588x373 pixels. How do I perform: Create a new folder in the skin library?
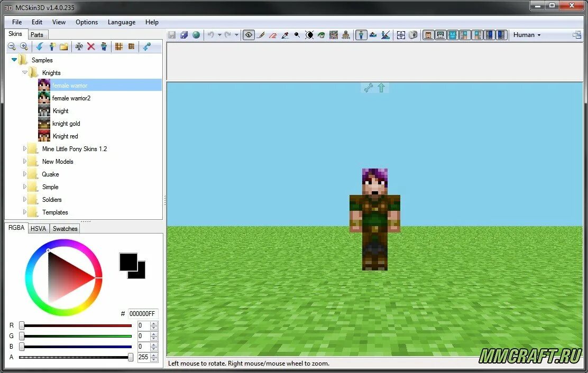click(64, 46)
